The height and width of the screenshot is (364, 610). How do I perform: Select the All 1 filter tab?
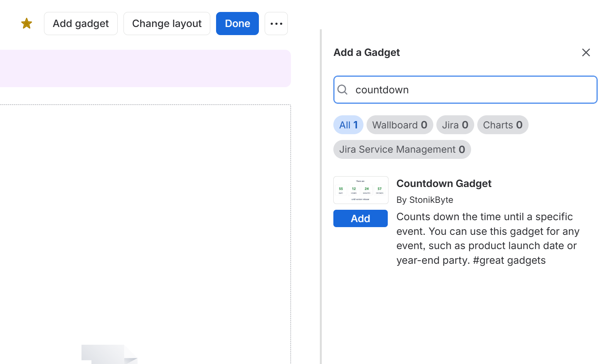[348, 125]
